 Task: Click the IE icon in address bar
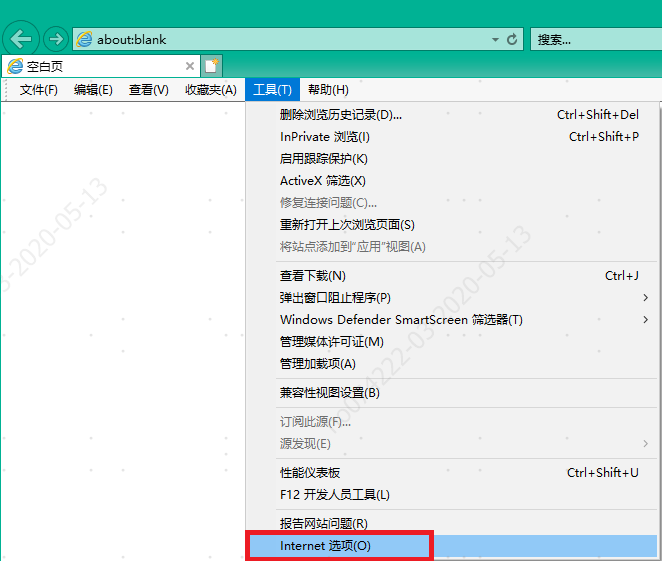84,39
